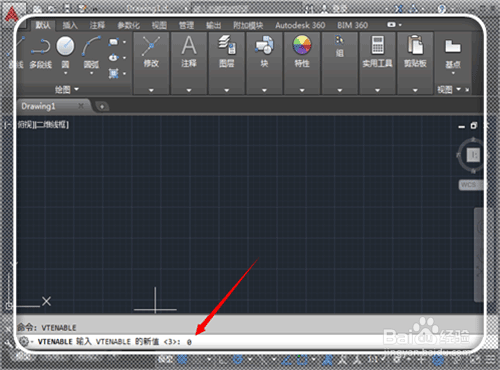The image size is (500, 370).
Task: Click the '命令: VTENABLE' command history line
Action: [47, 328]
